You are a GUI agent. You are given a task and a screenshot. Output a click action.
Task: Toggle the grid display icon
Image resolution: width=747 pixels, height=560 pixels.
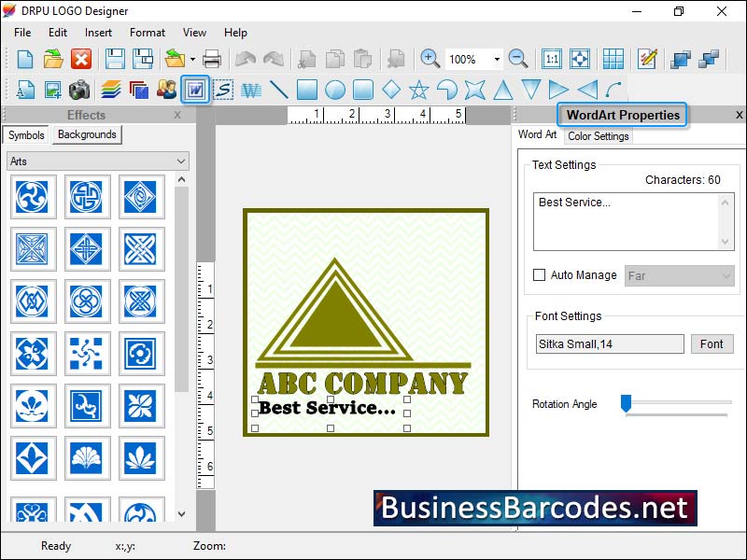[x=613, y=58]
